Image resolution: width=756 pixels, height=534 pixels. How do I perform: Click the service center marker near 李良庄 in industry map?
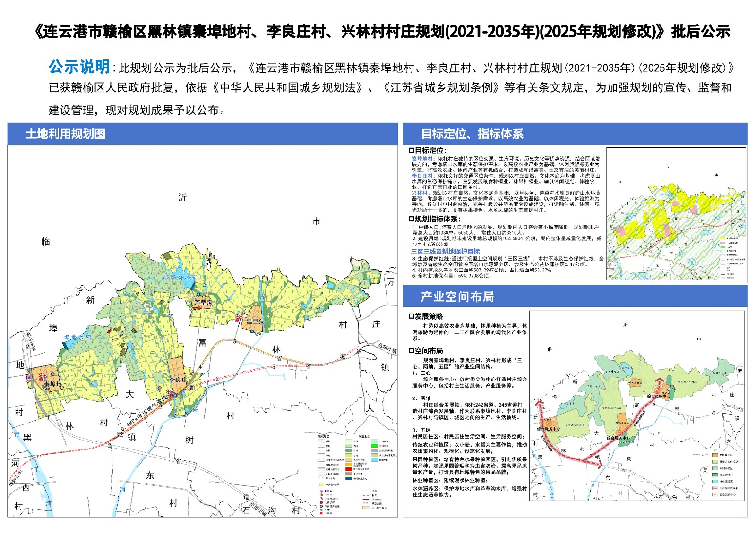coord(619,432)
